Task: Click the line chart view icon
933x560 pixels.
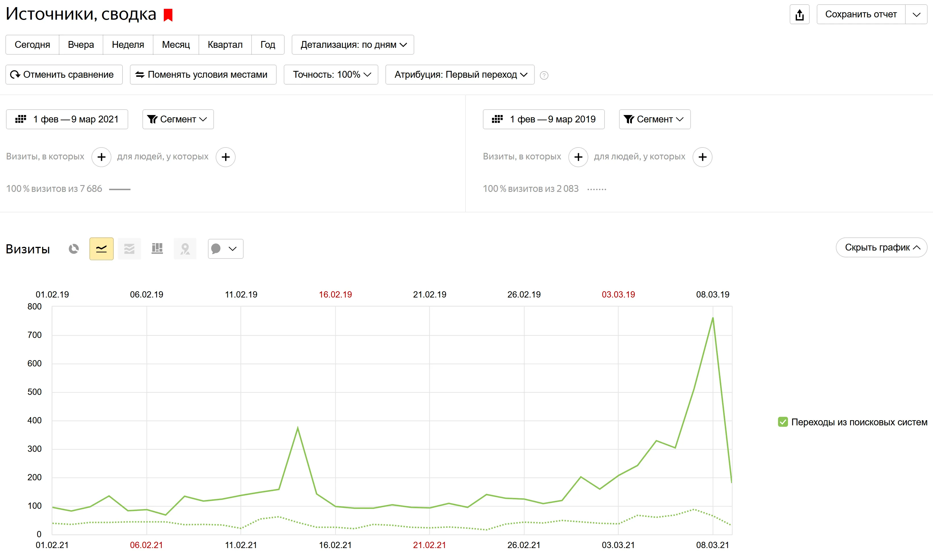Action: pyautogui.click(x=101, y=248)
